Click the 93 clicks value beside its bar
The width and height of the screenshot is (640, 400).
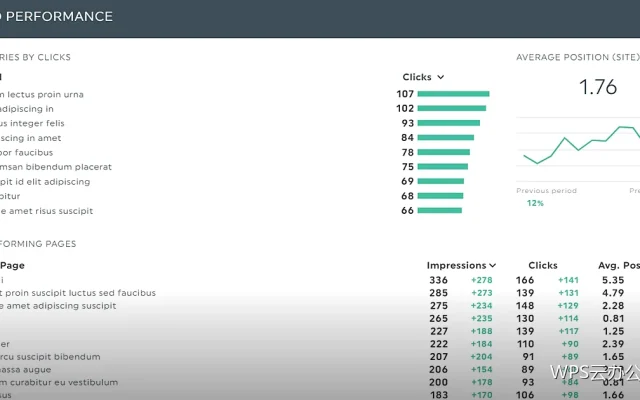click(x=408, y=123)
